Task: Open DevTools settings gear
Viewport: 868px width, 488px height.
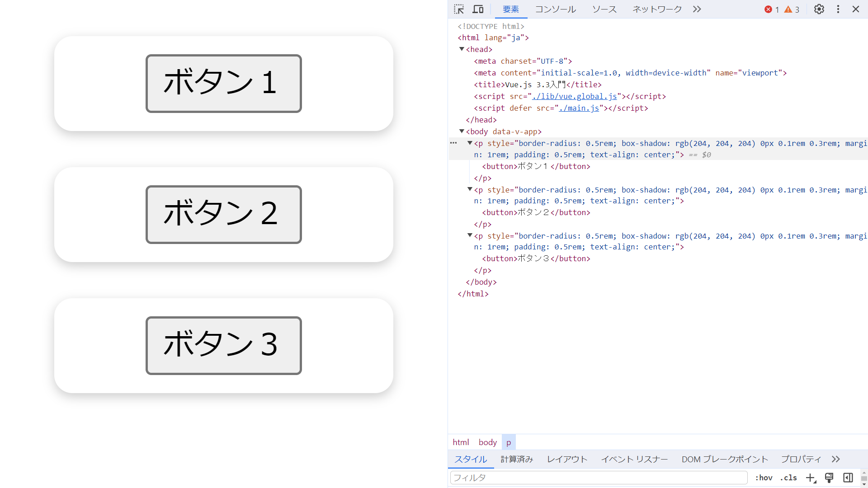Action: pos(819,9)
